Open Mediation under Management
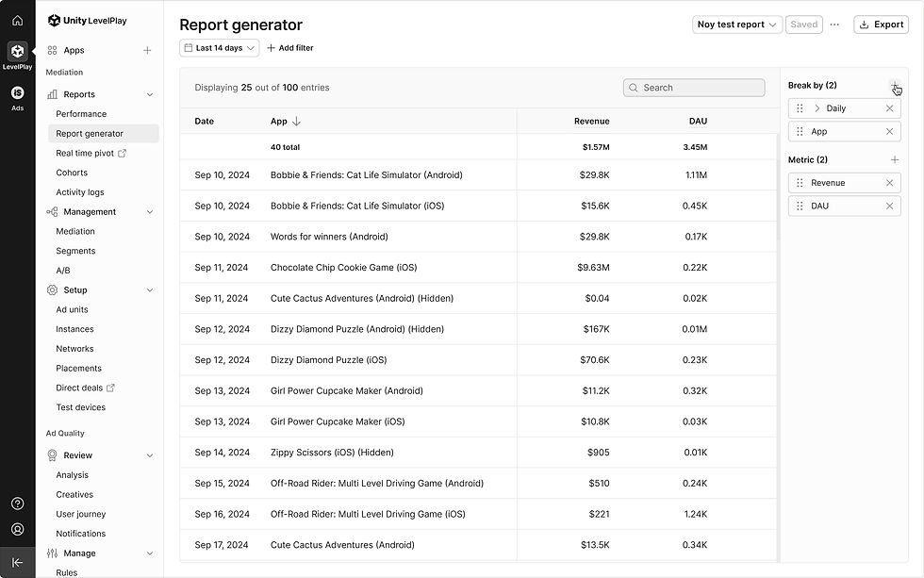Screen dimensions: 924x578 [75, 232]
